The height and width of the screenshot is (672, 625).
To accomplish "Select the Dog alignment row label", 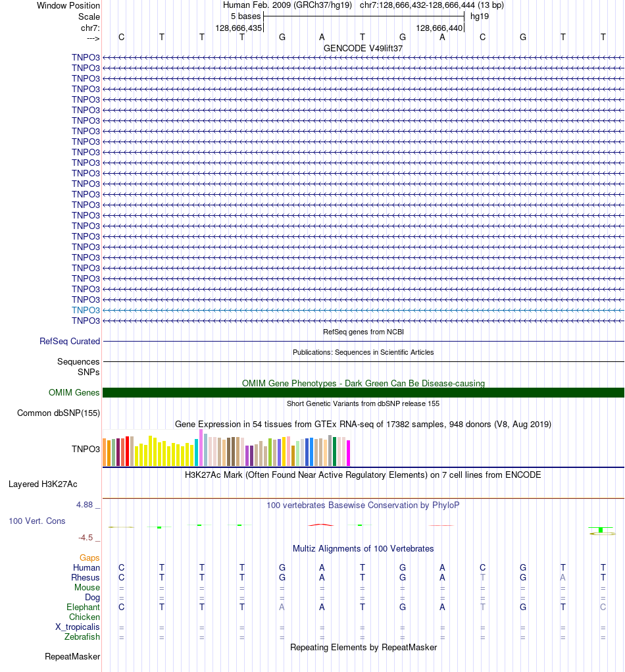I will (x=92, y=597).
